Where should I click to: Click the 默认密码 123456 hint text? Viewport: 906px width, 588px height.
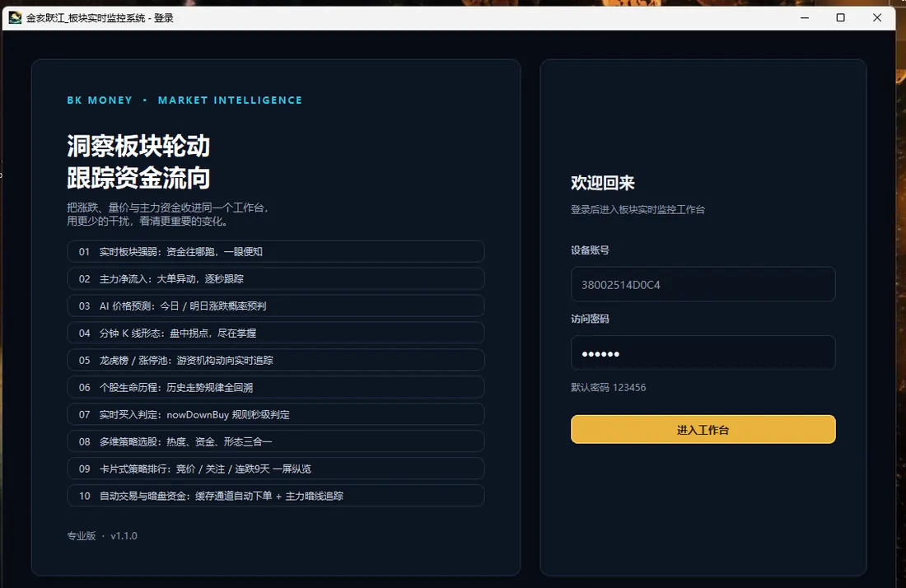tap(609, 388)
